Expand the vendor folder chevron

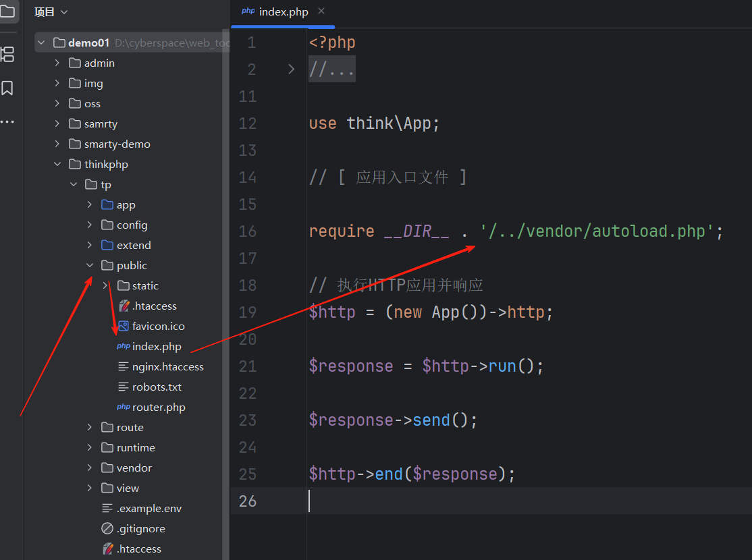[90, 468]
